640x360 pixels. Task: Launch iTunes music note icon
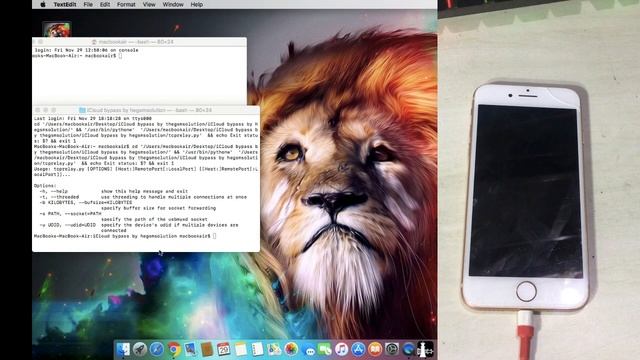coord(342,349)
